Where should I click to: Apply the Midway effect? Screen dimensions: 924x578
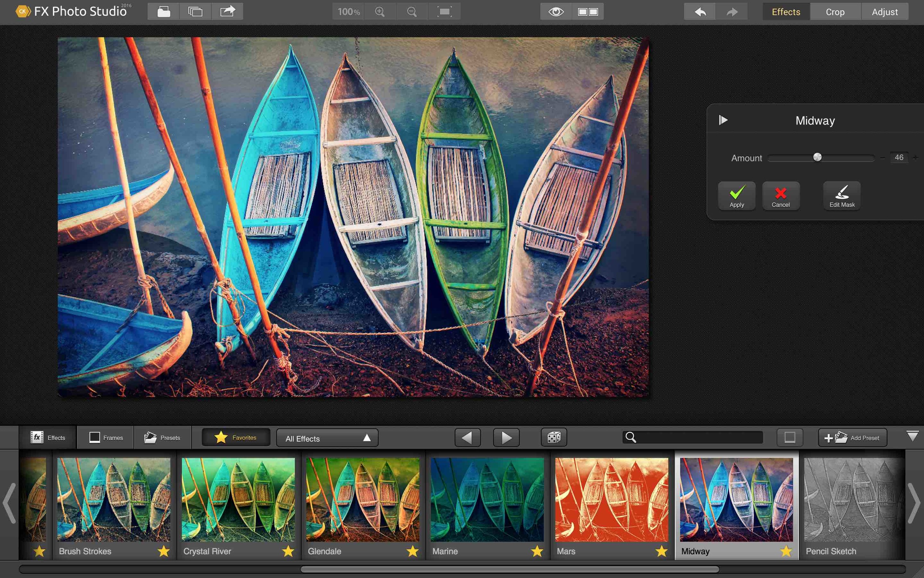point(737,196)
